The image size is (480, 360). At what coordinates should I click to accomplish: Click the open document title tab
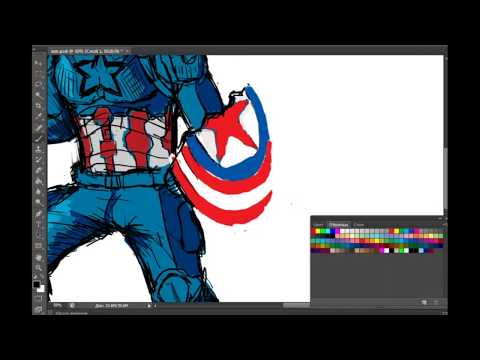(x=86, y=51)
